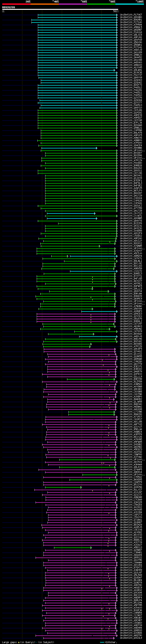
Task: Click the cyan ~100% identity legend segment
Action: pos(130,4)
